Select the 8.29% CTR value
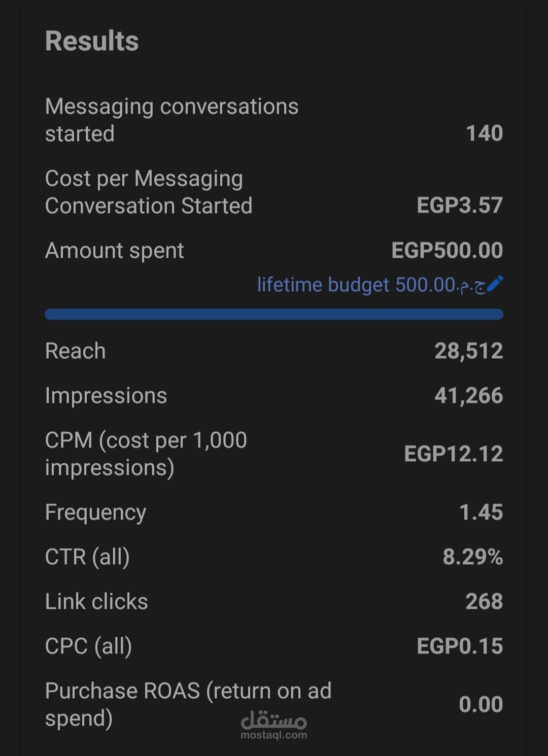Screen dimensions: 548x756 click(473, 557)
